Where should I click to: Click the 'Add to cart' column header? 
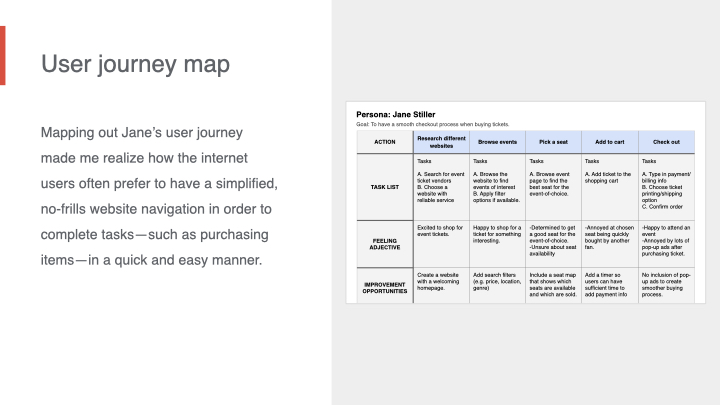609,141
